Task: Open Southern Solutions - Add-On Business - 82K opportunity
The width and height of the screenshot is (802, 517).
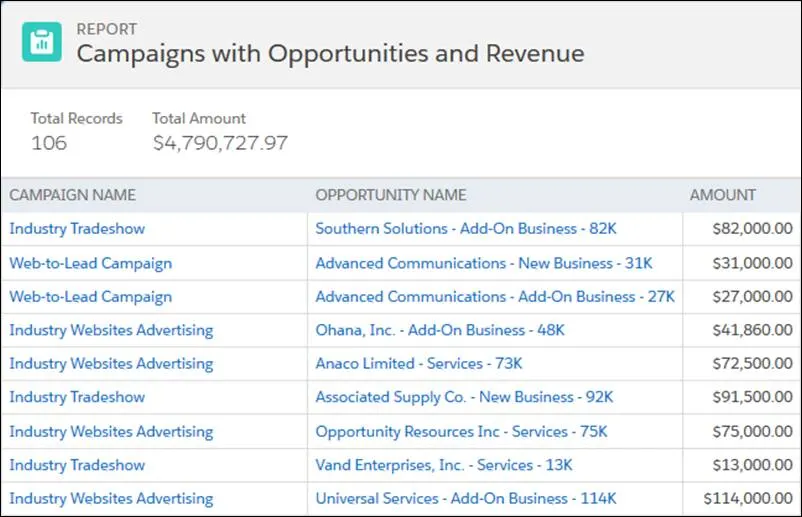Action: click(466, 229)
